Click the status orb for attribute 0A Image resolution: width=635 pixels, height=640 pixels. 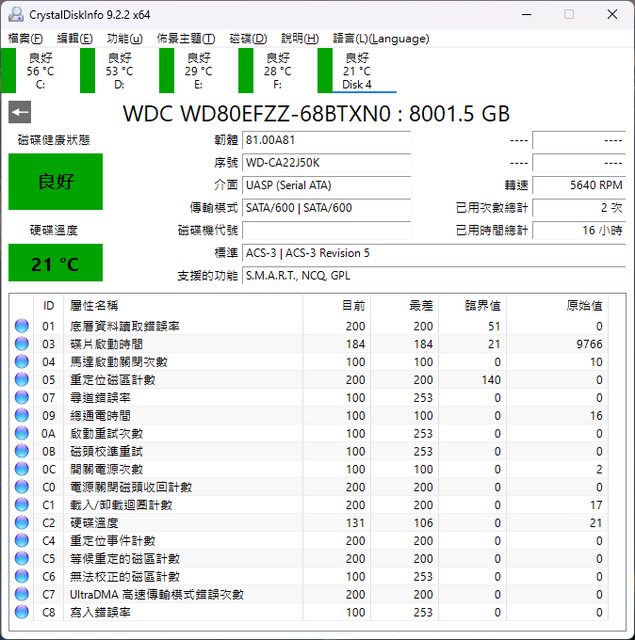tap(22, 433)
